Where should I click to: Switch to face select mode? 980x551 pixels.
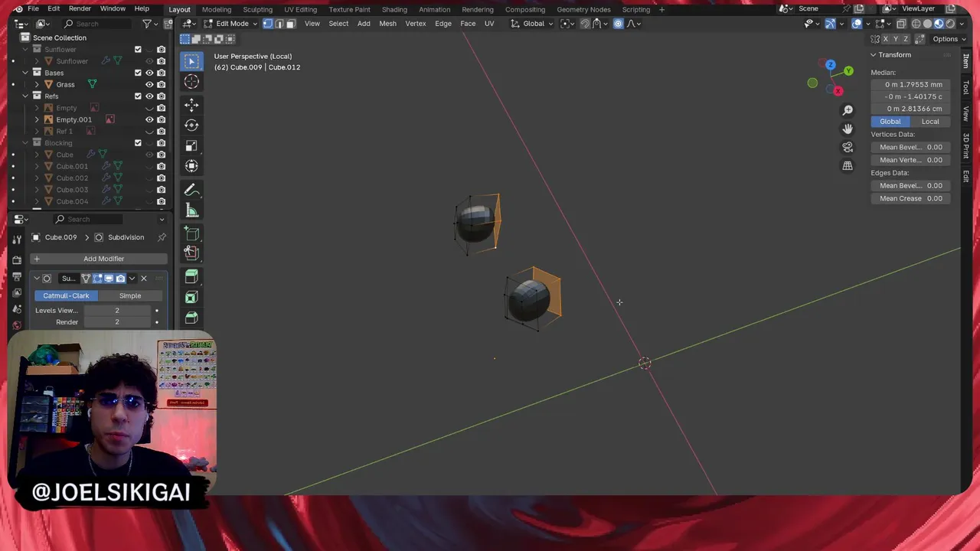point(290,24)
